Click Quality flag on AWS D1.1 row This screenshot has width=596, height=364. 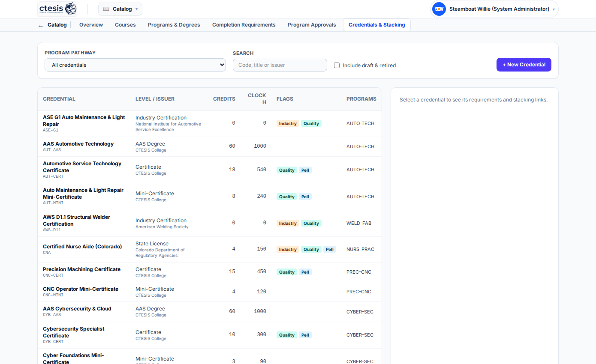click(x=311, y=223)
